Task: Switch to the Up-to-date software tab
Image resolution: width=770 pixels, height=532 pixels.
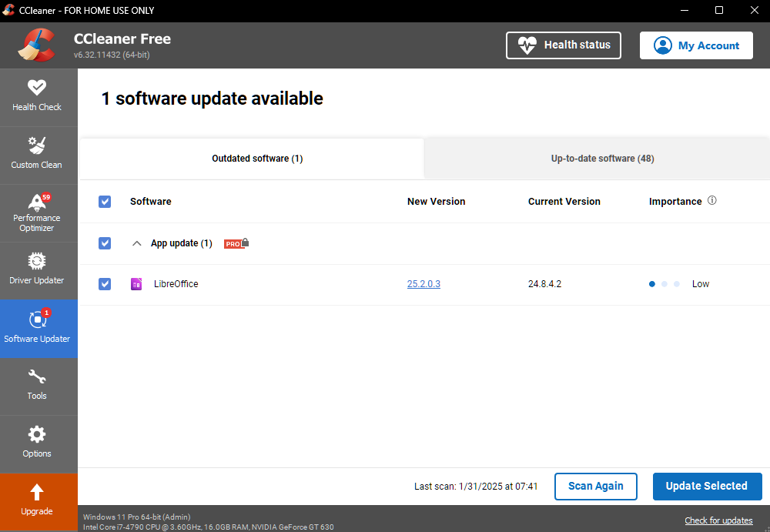Action: point(598,159)
